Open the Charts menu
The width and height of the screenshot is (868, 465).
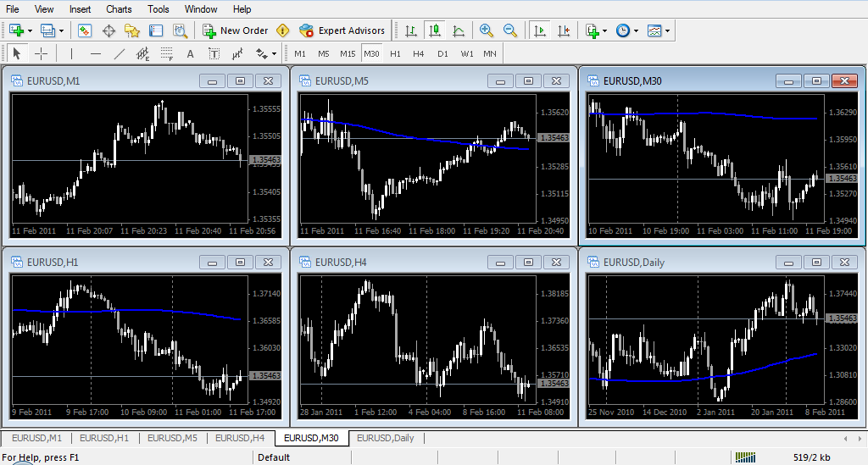tap(119, 9)
